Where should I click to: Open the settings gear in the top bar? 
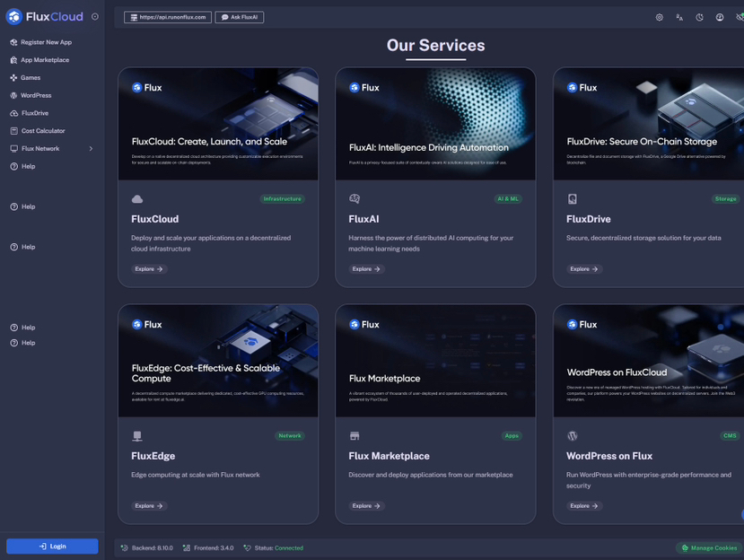(659, 17)
